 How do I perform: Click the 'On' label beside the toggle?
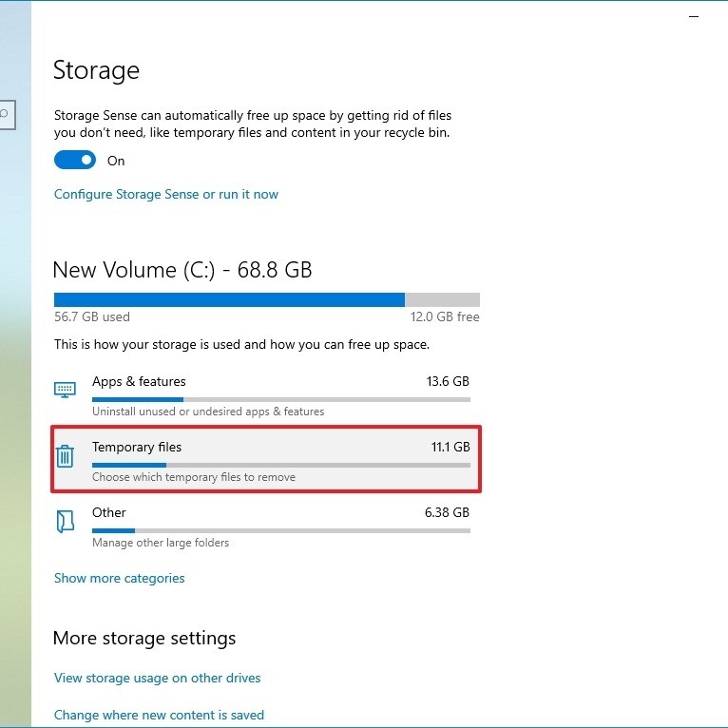pos(116,161)
